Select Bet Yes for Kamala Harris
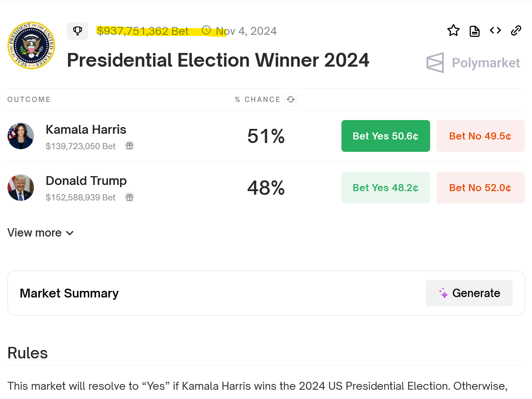This screenshot has width=532, height=399. (386, 136)
